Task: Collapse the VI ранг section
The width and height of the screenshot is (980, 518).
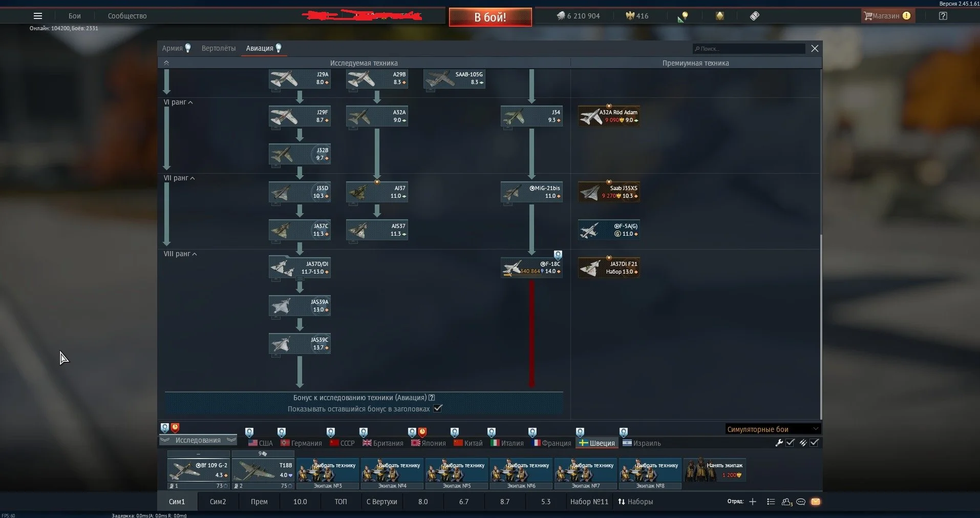Action: point(178,102)
